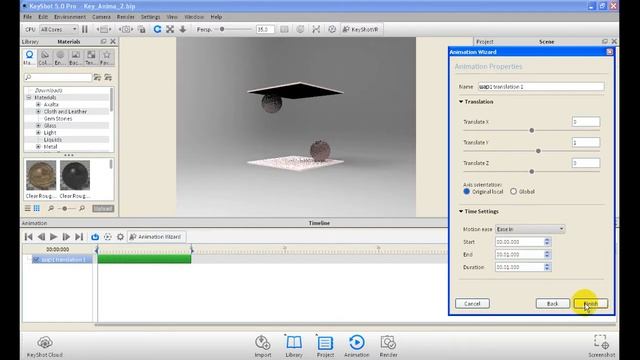Click the refresh render icon in toolbar
Screen dimensions: 640x360
click(x=157, y=29)
